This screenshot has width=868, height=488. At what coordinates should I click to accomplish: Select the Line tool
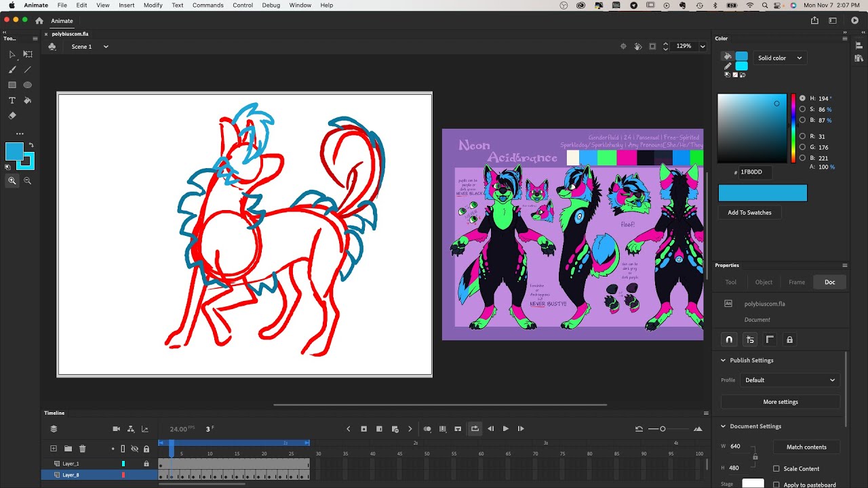pos(28,70)
